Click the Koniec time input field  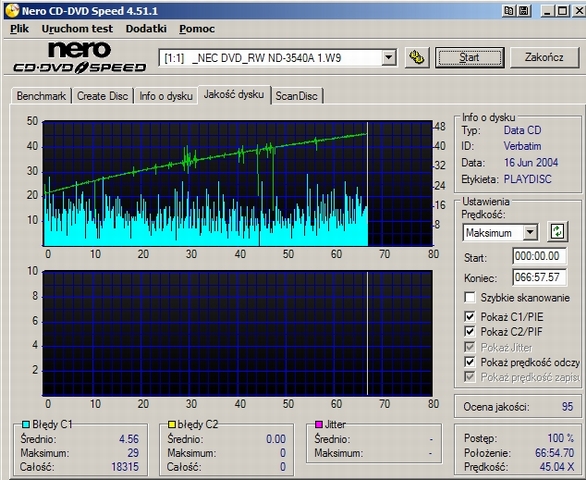[x=539, y=277]
